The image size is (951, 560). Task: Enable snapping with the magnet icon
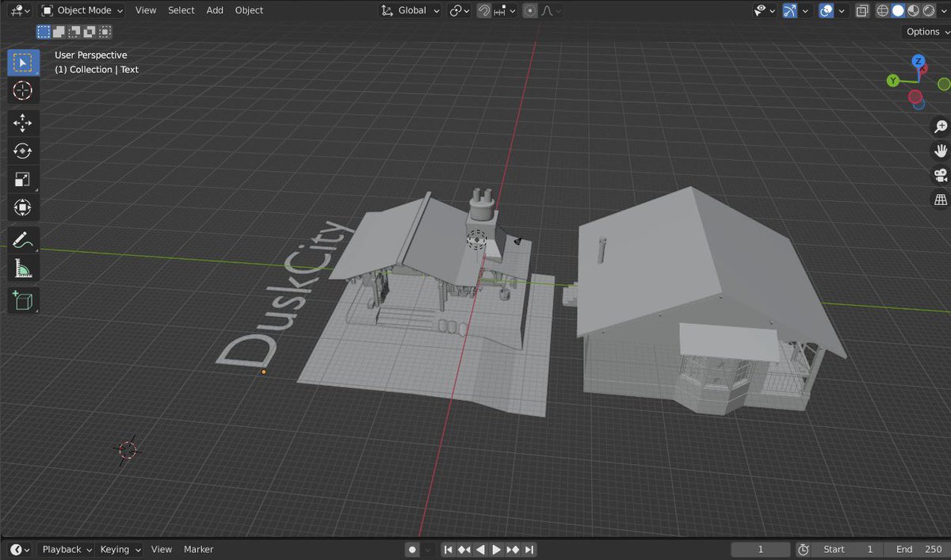[x=484, y=10]
